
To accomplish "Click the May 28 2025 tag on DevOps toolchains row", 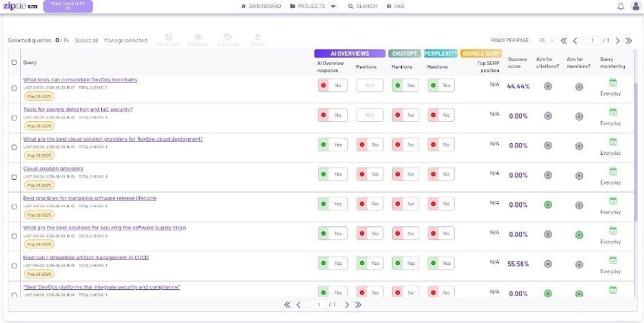I will pyautogui.click(x=39, y=97).
